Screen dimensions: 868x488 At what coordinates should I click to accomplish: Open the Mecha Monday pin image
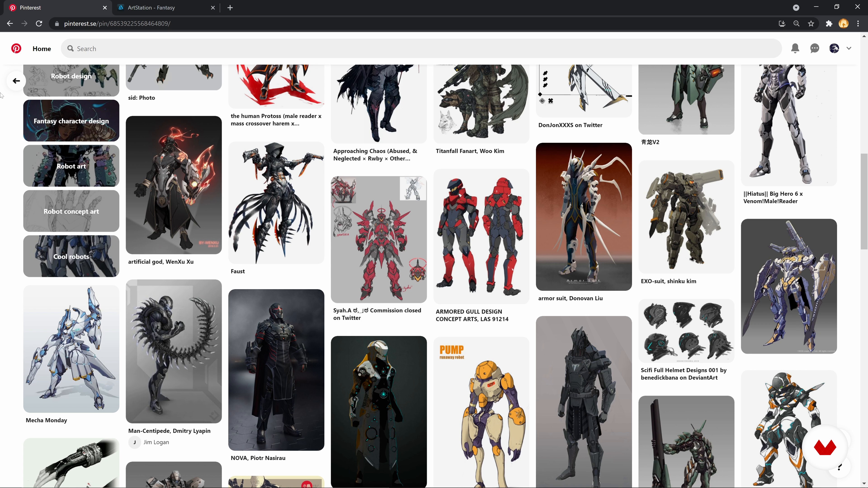coord(71,349)
